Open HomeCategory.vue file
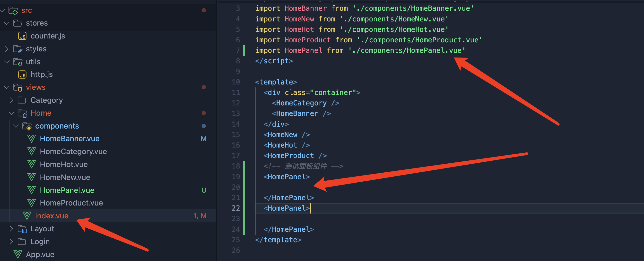 (x=73, y=151)
